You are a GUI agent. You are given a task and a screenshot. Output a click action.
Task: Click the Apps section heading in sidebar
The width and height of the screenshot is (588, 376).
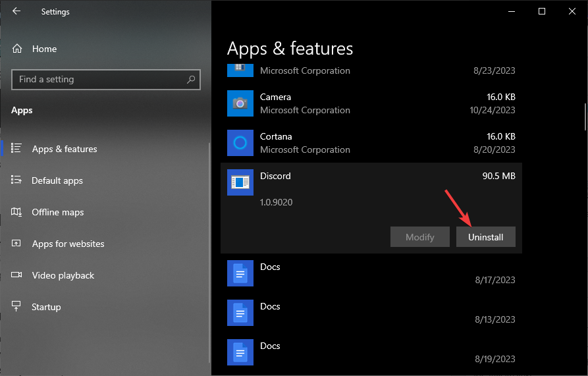(22, 110)
